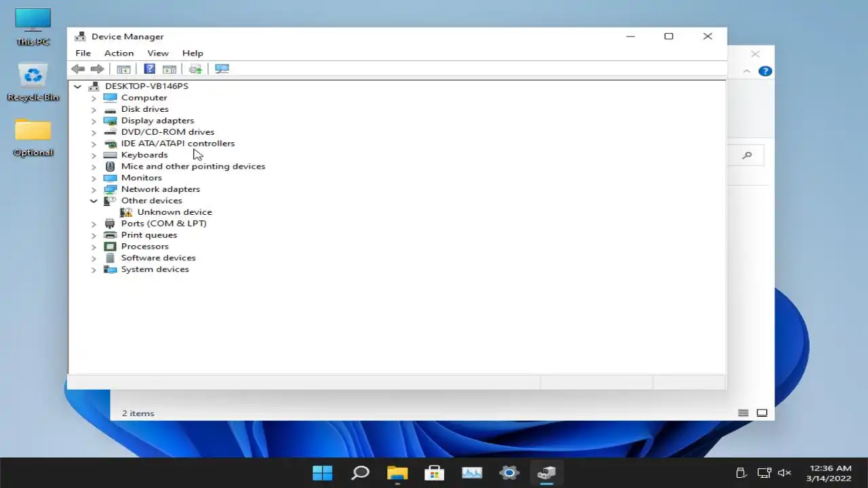Open taskbar Search magnifier
The height and width of the screenshot is (488, 868).
360,472
